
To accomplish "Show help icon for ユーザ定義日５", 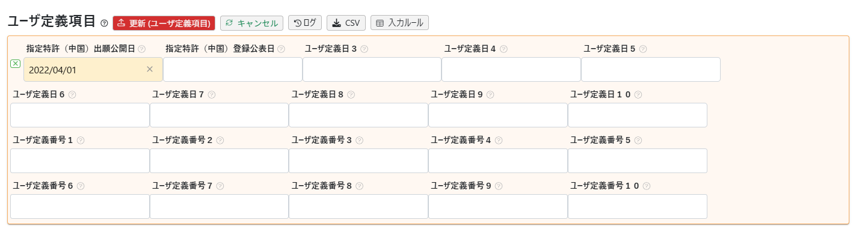I will pyautogui.click(x=643, y=49).
